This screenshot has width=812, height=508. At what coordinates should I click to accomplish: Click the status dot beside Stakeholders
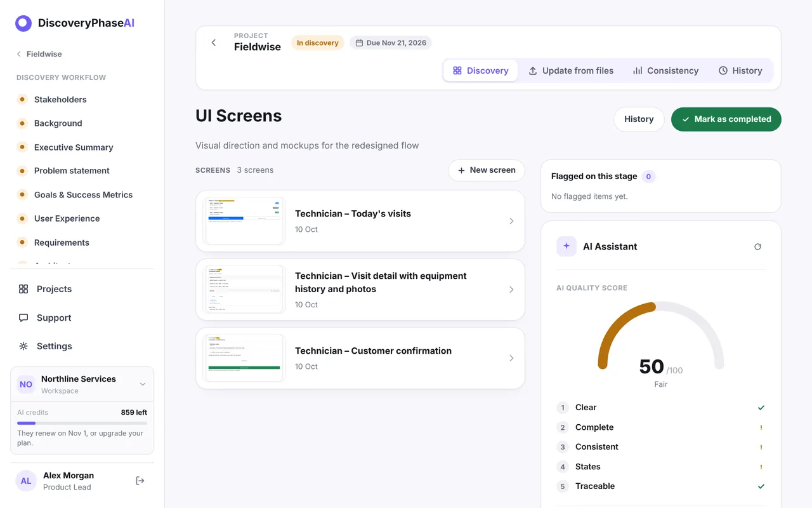tap(22, 99)
